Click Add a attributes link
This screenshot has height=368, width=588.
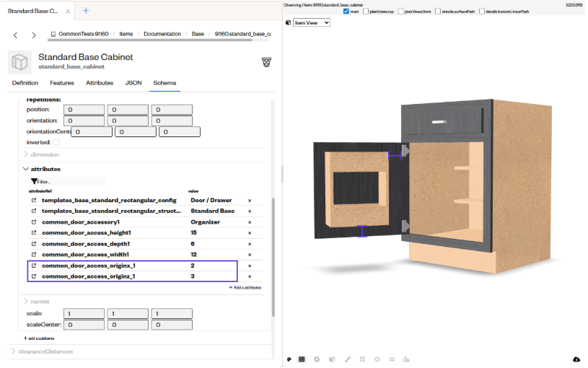tap(245, 288)
